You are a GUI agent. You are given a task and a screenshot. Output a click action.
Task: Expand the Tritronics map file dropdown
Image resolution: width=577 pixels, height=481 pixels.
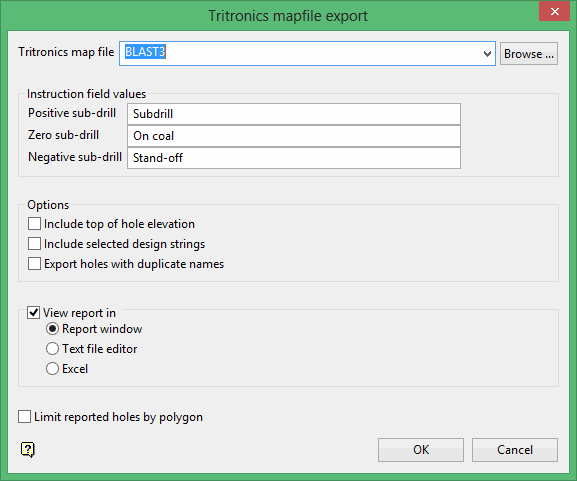(x=487, y=54)
